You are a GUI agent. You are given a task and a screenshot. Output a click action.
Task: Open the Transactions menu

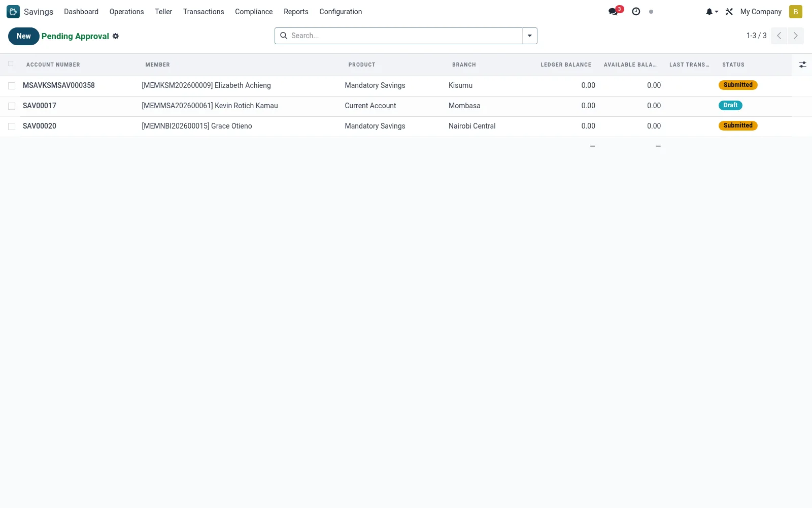coord(204,12)
